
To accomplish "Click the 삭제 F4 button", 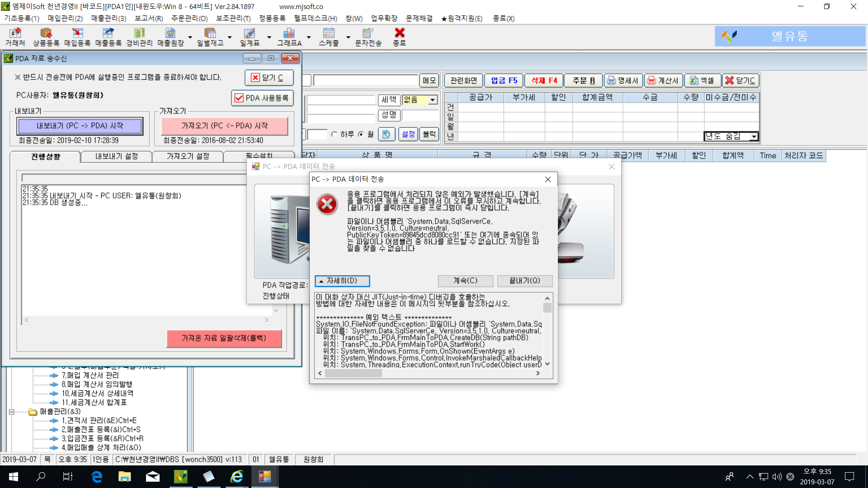I will click(x=544, y=80).
